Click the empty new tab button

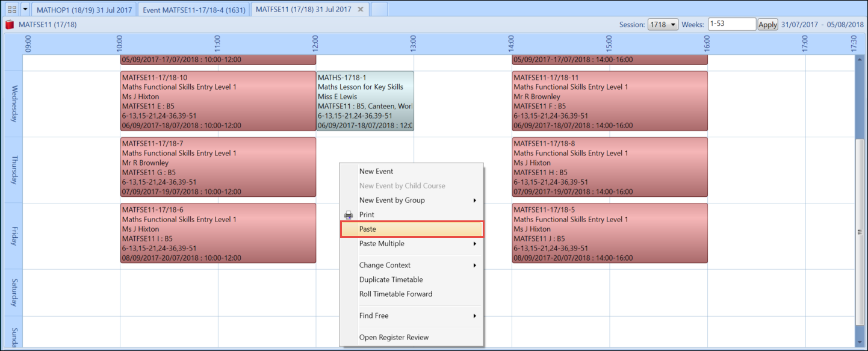click(x=379, y=10)
